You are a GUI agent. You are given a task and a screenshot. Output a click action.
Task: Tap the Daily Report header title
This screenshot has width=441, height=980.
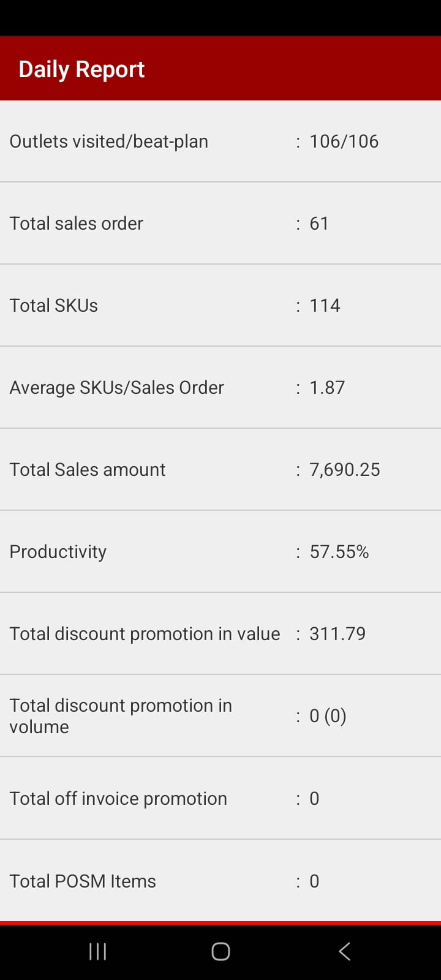81,69
